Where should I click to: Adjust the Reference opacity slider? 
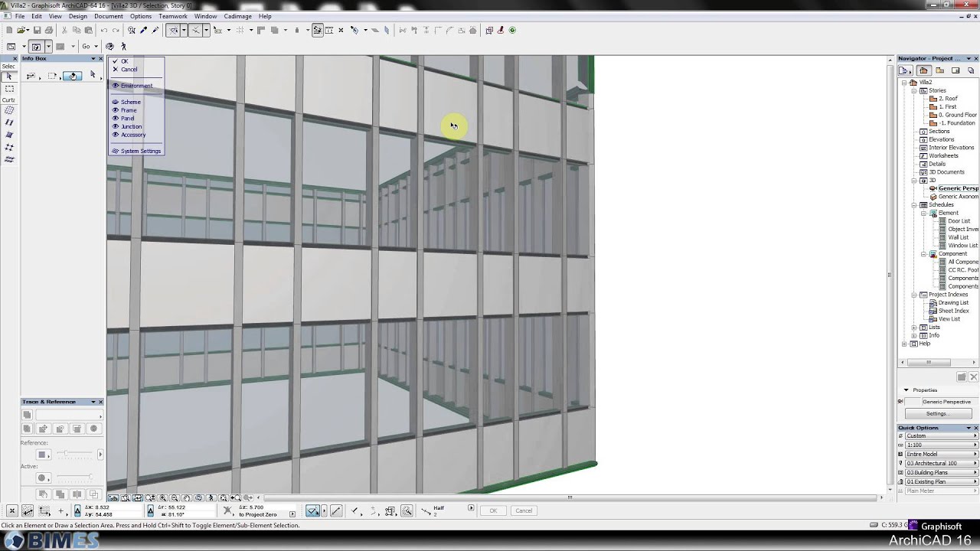point(73,455)
